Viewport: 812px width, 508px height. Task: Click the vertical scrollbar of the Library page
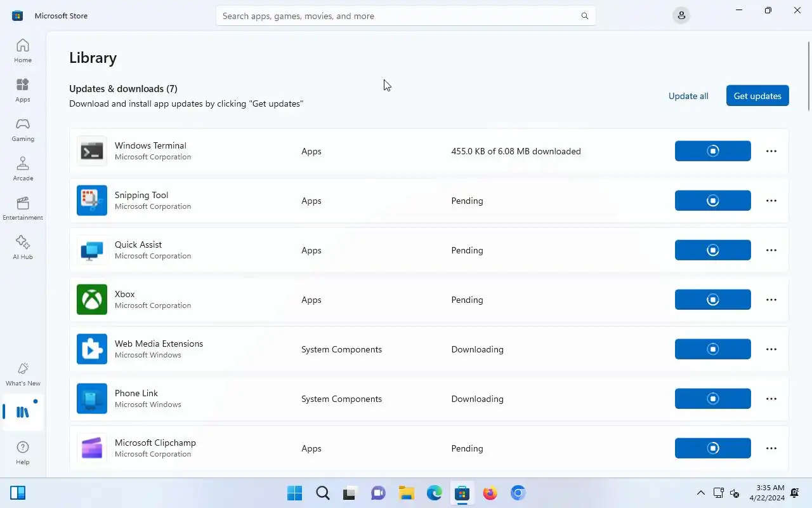point(809,76)
